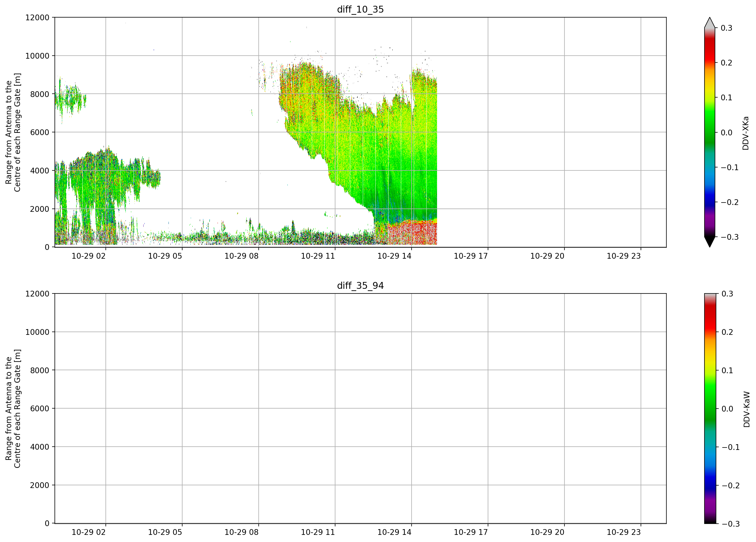Screen dimensions: 756x542
Task: Click the top plot's 12000 y-axis label
Action: click(37, 18)
